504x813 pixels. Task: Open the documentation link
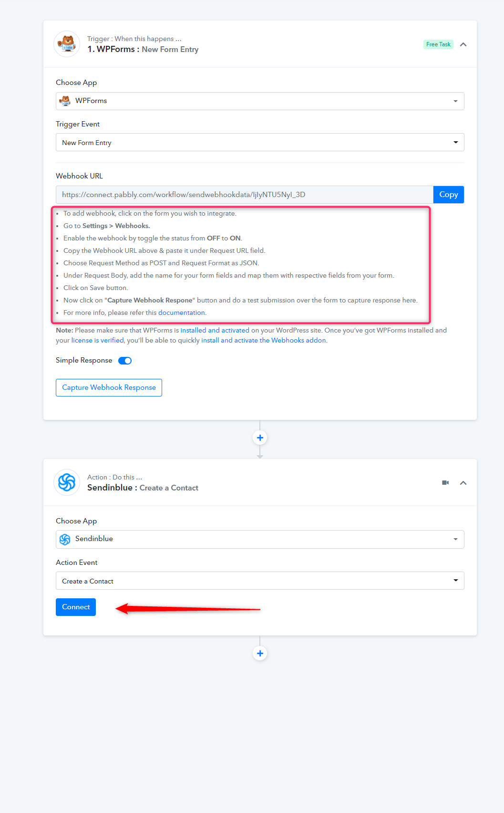point(182,313)
